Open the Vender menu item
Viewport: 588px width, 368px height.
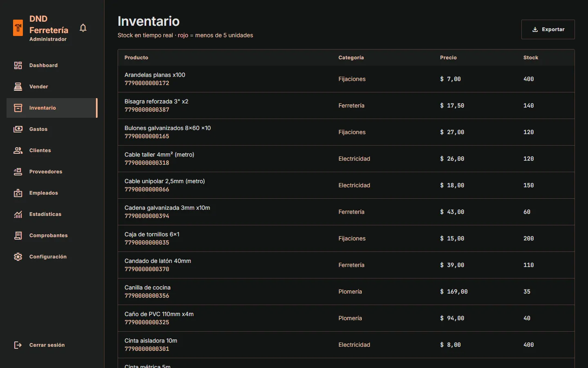coord(52,87)
